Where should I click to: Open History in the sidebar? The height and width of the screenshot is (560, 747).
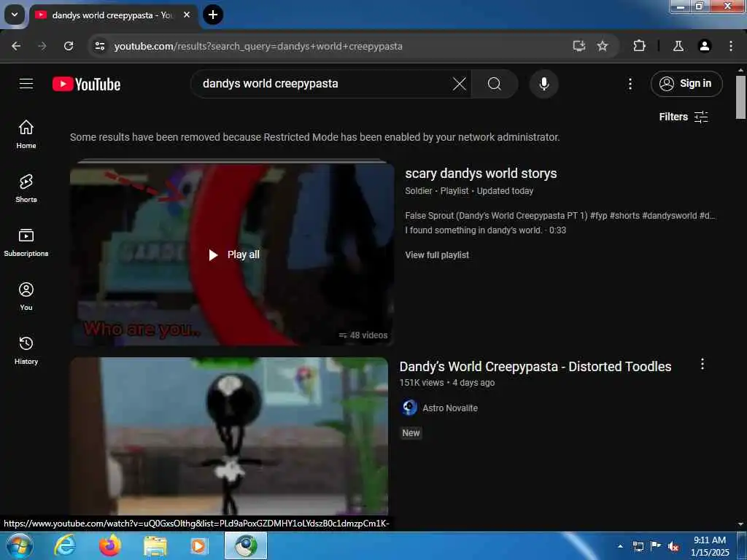click(26, 350)
